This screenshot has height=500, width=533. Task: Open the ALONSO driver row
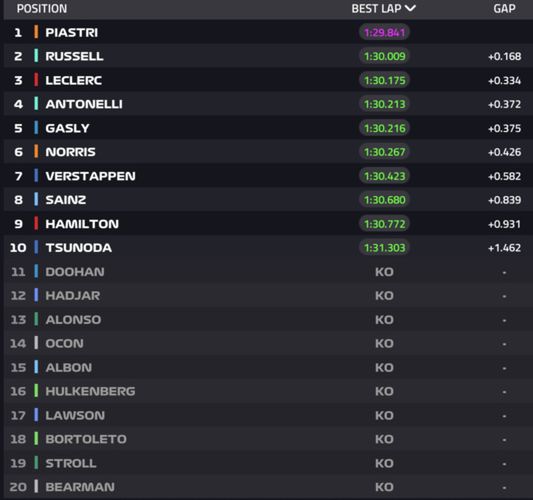pyautogui.click(x=268, y=320)
